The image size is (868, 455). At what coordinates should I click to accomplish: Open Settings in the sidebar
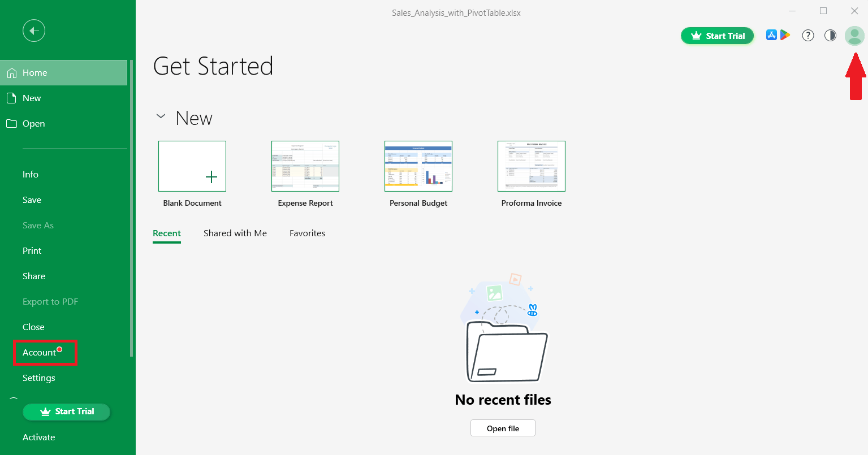[39, 378]
